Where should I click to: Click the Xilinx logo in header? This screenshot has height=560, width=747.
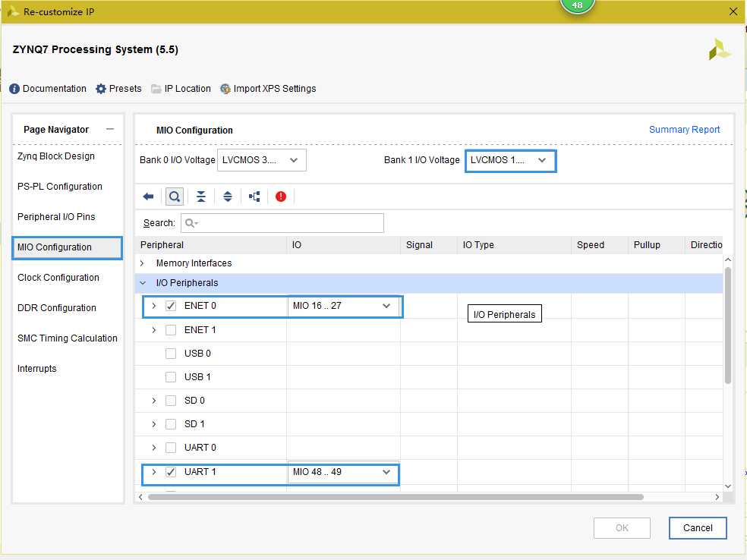tap(720, 49)
